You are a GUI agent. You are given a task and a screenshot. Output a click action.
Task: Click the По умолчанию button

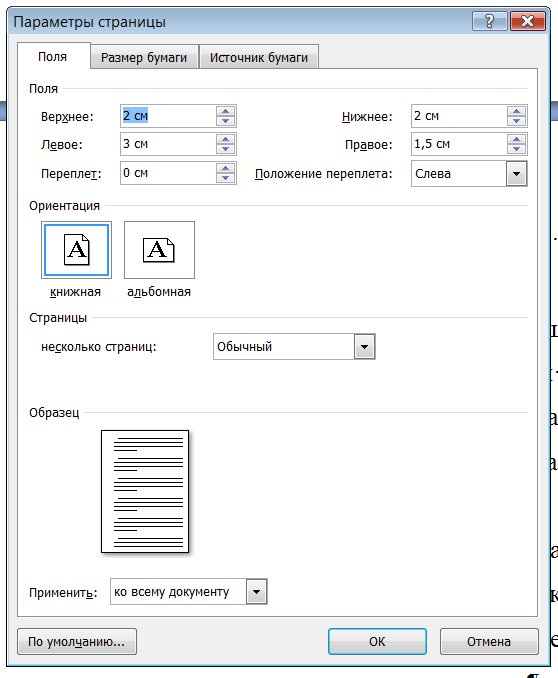[x=77, y=641]
